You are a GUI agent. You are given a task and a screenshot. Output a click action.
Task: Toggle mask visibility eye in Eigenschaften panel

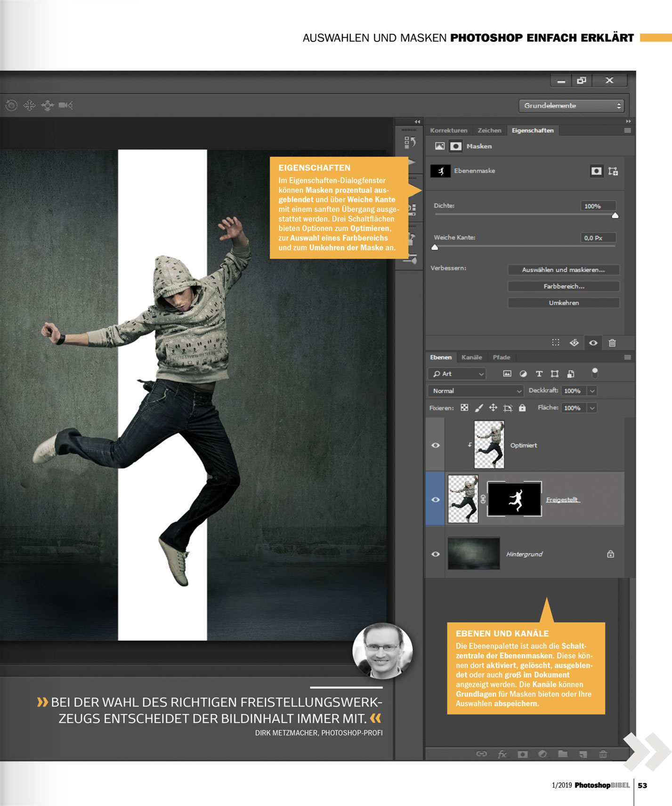593,343
